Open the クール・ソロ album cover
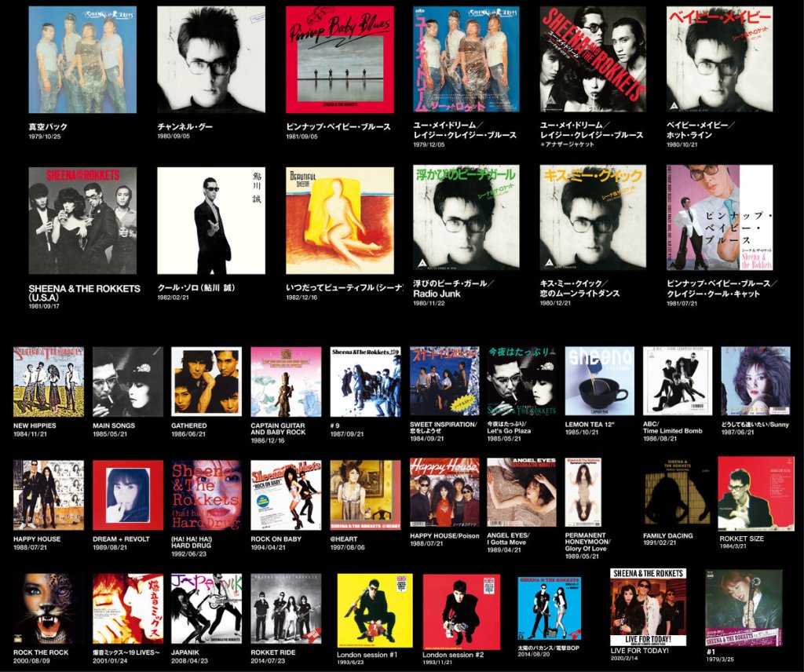Image resolution: width=804 pixels, height=672 pixels. click(x=210, y=220)
